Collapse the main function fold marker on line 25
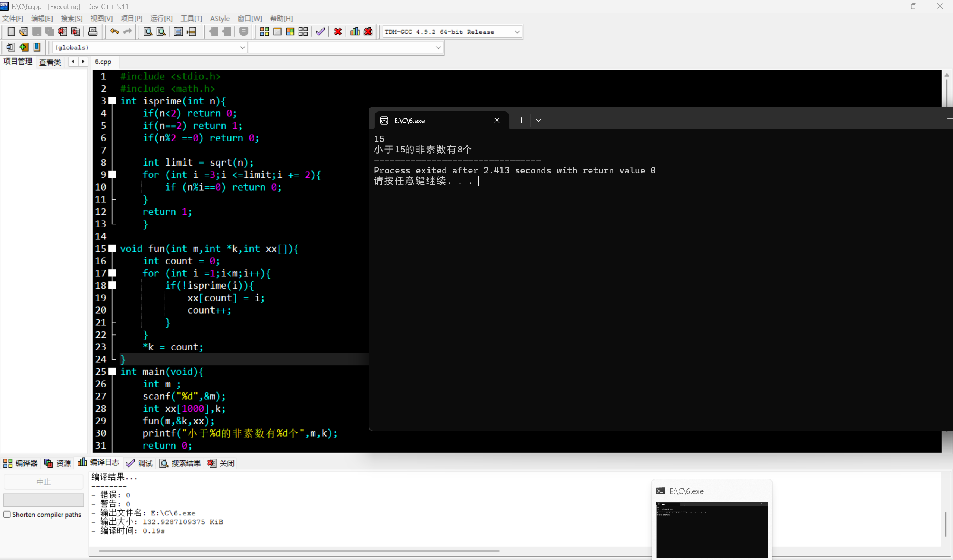 (x=112, y=371)
